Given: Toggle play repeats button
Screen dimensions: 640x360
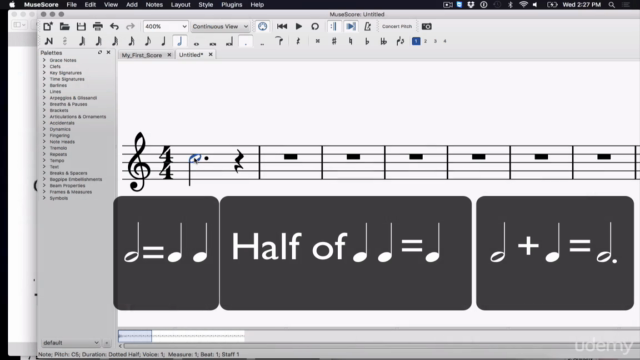Looking at the screenshot, I should point(333,27).
